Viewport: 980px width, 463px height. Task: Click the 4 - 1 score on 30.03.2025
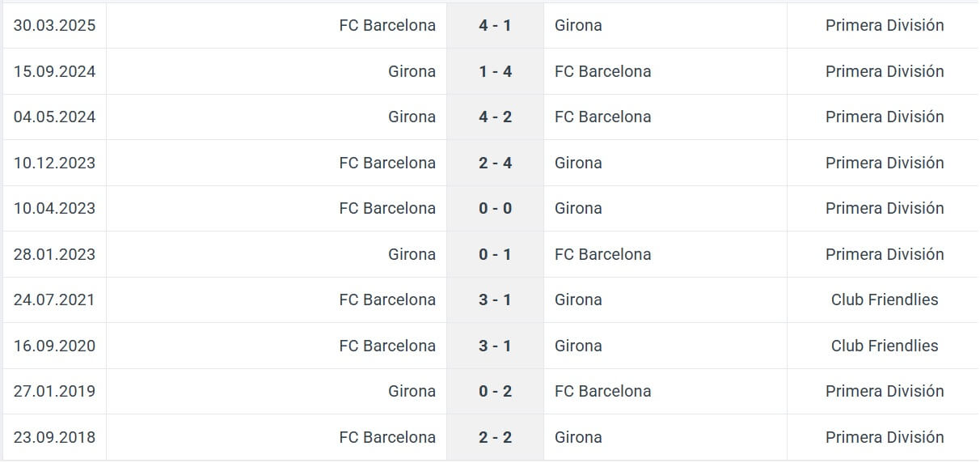click(495, 25)
